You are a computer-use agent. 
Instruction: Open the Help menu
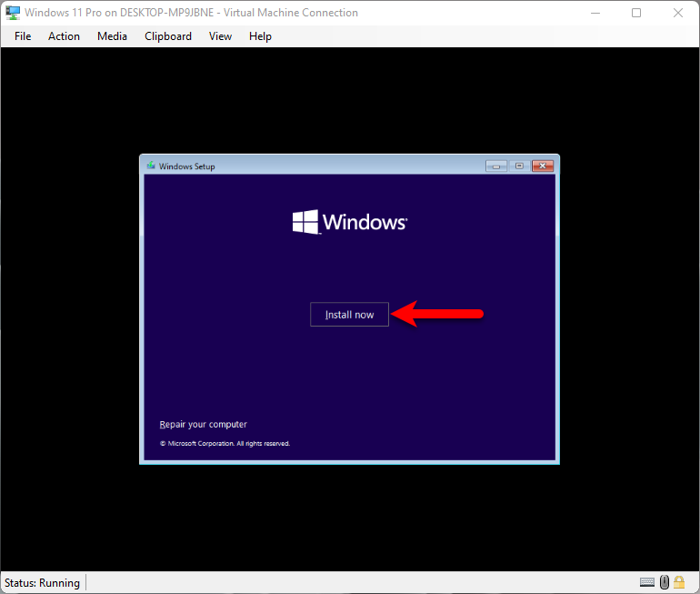tap(260, 36)
